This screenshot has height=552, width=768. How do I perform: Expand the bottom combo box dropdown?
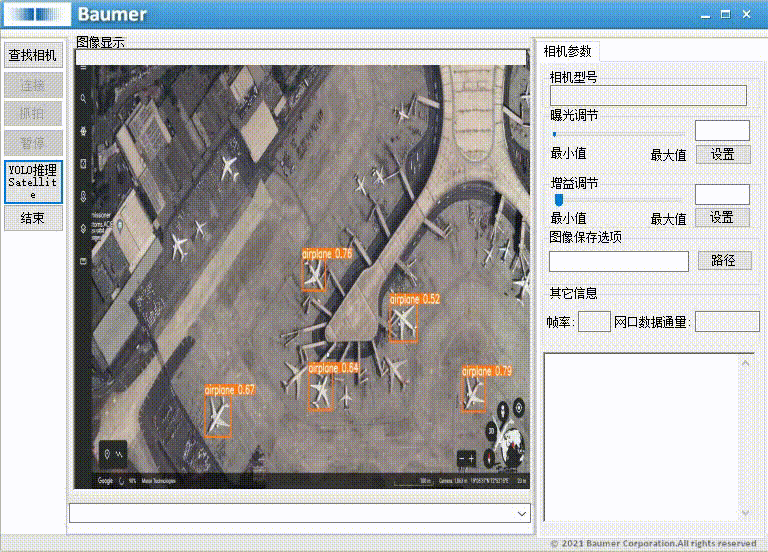tap(522, 513)
